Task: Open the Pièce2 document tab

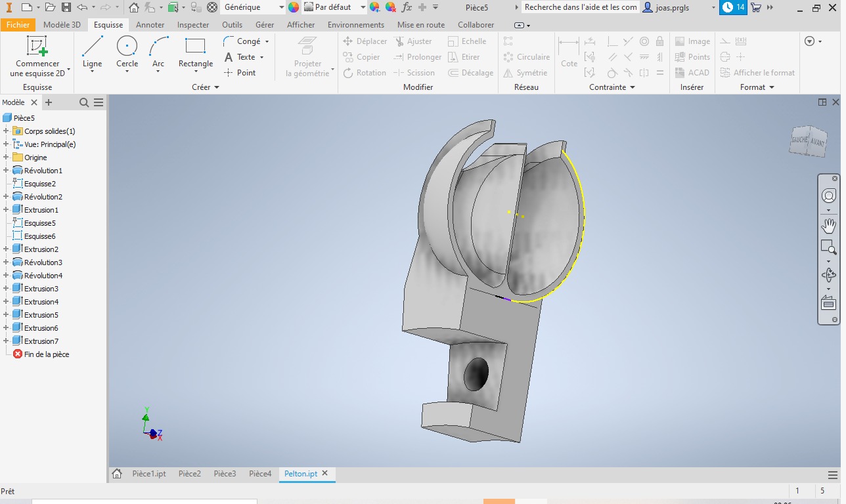Action: 189,474
